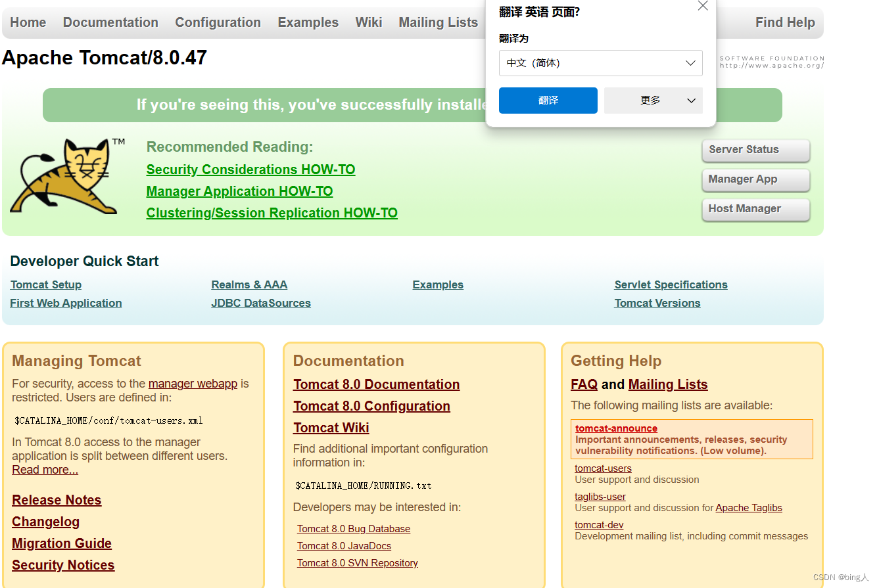879x588 pixels.
Task: Click the Server Status button
Action: pyautogui.click(x=756, y=150)
